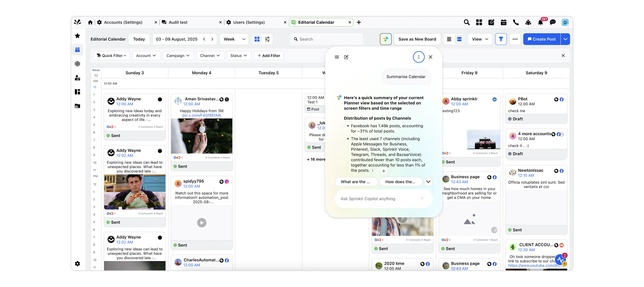Expand the Week view dropdown
644x287 pixels.
click(x=234, y=39)
